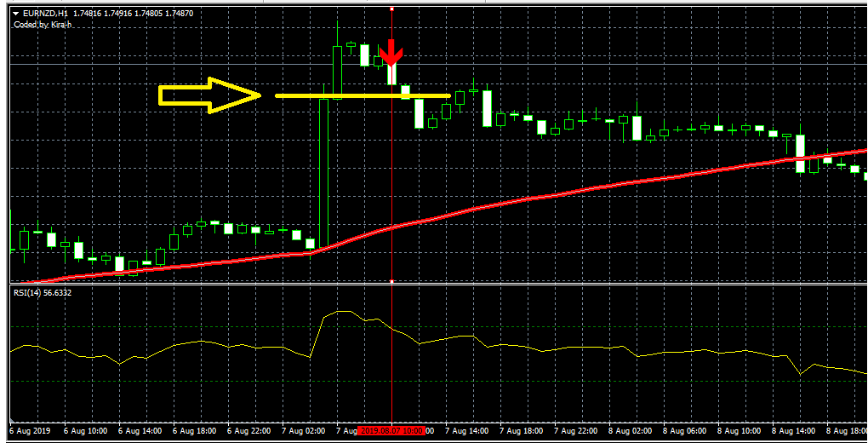The image size is (868, 443).
Task: Click the 'Coded by Kira-h' label
Action: [x=43, y=25]
